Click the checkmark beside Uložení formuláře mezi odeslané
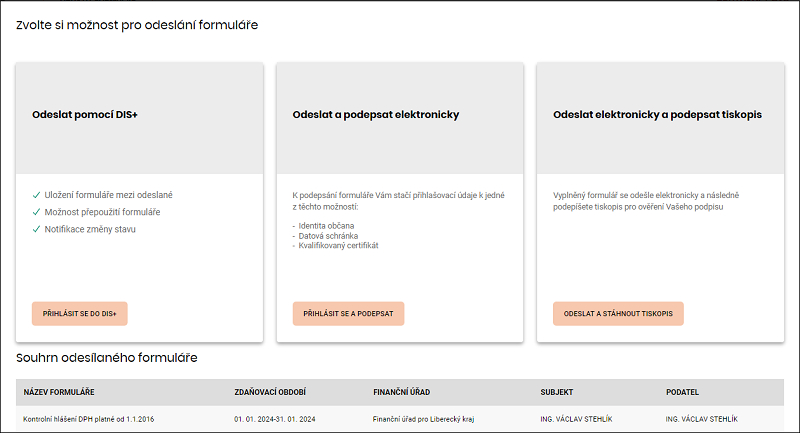Screen dimensions: 800x433 [x=36, y=195]
